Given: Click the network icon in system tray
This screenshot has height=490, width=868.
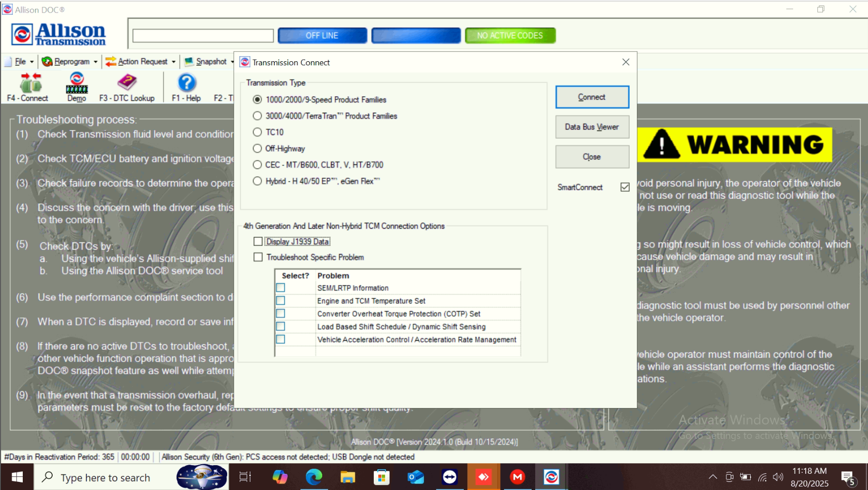Looking at the screenshot, I should [762, 477].
